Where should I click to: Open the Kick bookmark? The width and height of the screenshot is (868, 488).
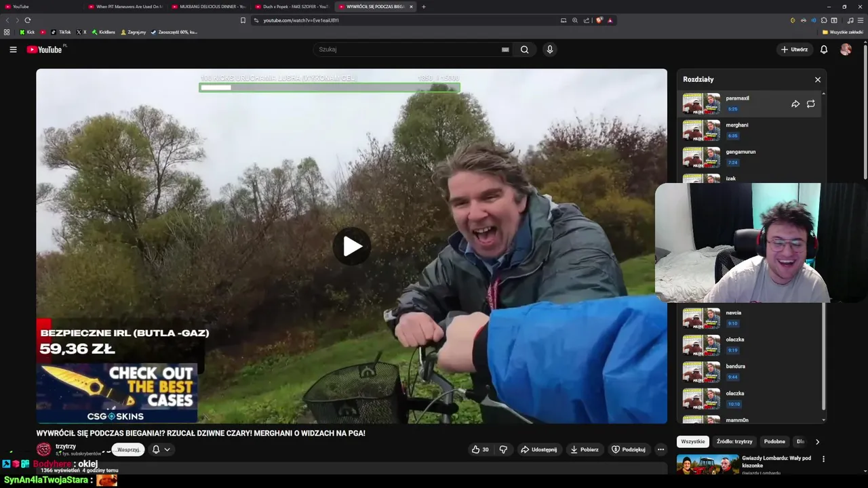[x=27, y=32]
